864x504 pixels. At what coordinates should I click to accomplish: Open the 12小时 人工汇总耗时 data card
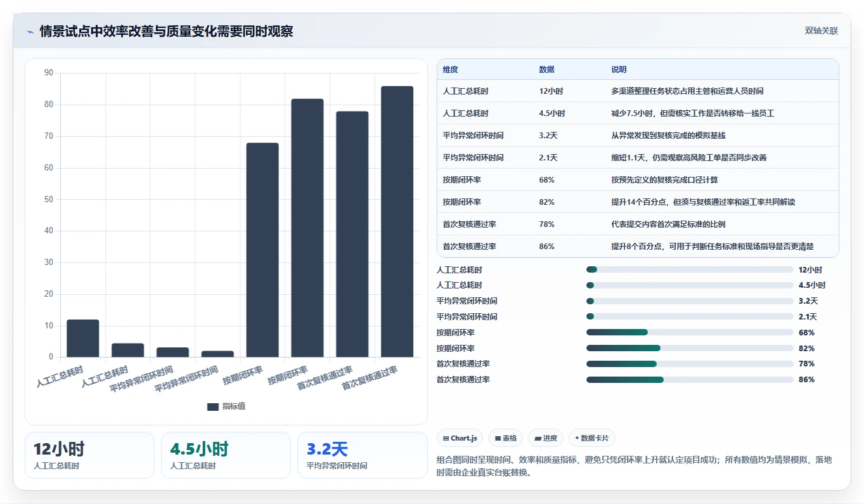point(89,455)
